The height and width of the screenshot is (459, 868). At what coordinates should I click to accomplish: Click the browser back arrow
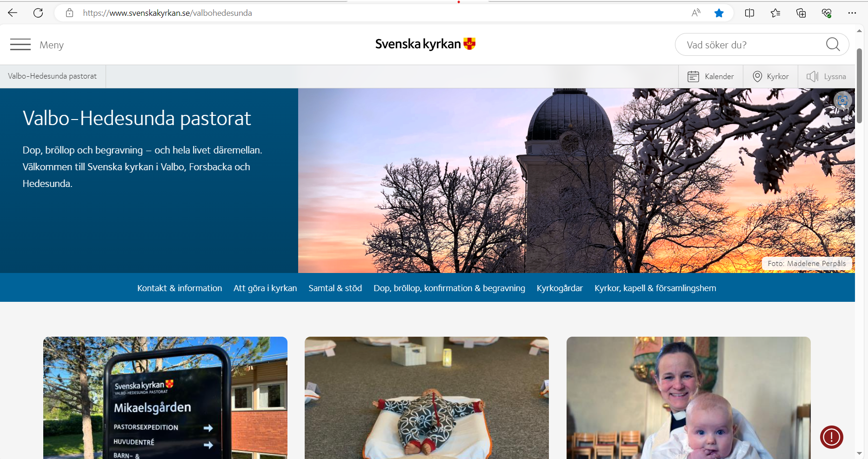pos(13,13)
